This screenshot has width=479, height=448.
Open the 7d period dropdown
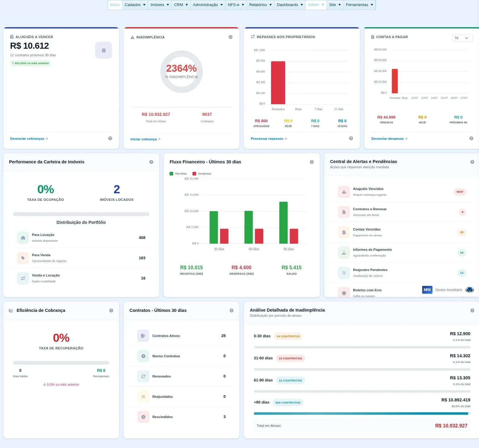pyautogui.click(x=462, y=38)
